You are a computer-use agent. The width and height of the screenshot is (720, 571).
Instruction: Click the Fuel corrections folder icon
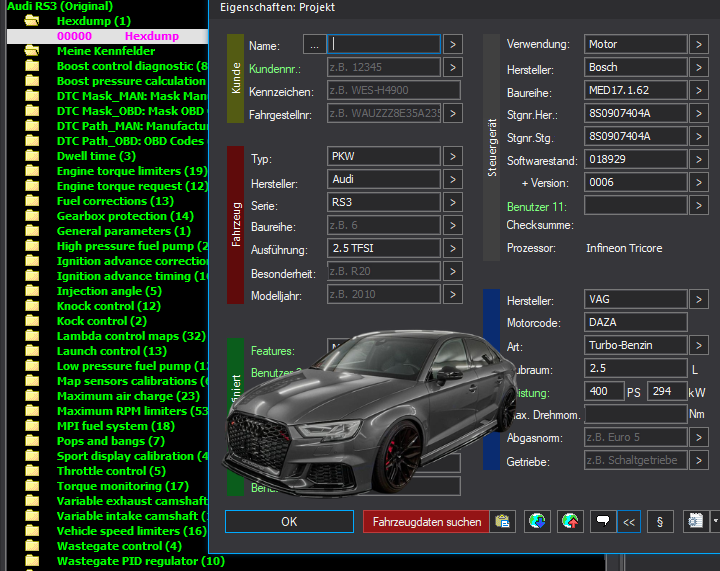[32, 201]
